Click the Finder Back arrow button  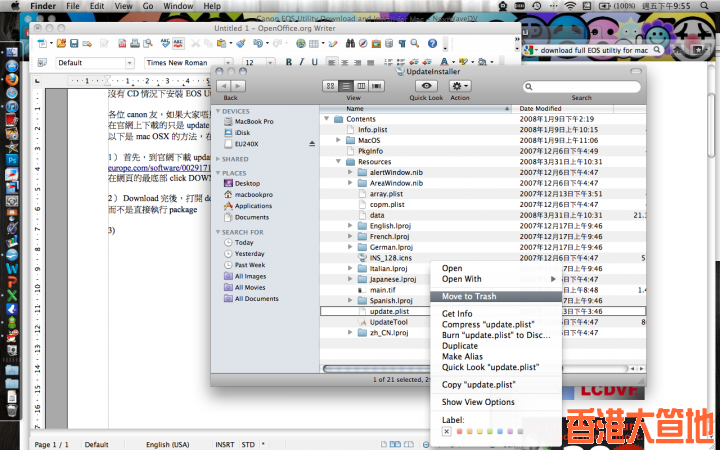point(223,86)
